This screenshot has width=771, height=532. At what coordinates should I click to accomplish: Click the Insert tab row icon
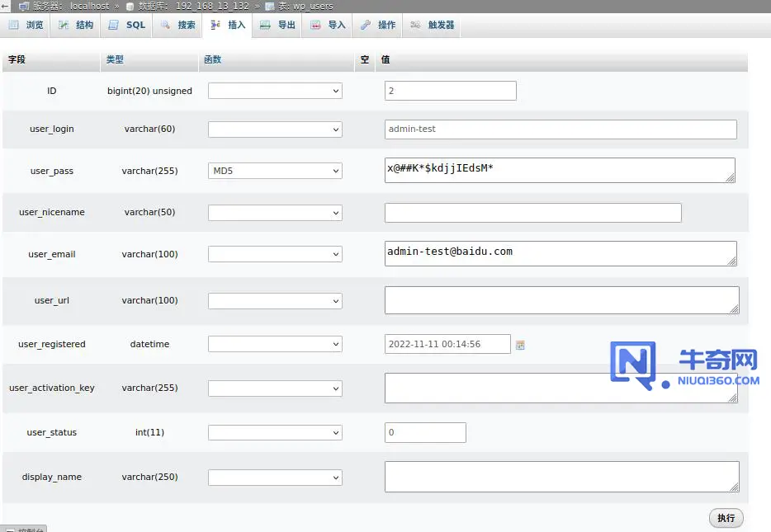pos(215,25)
